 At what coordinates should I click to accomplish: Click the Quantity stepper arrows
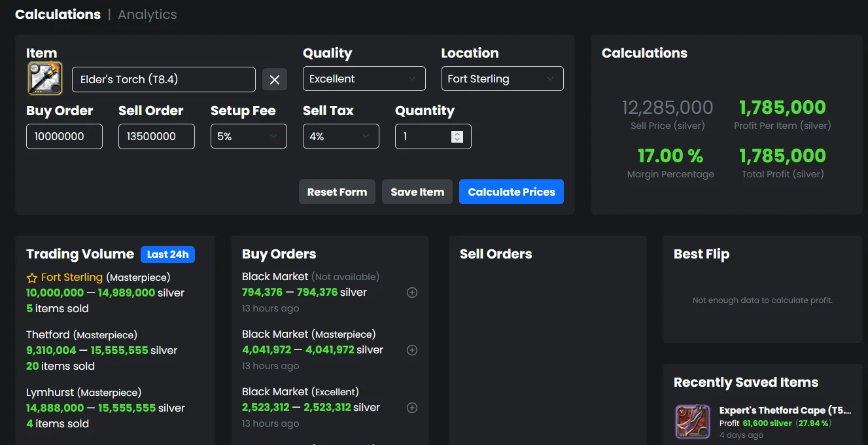(457, 136)
